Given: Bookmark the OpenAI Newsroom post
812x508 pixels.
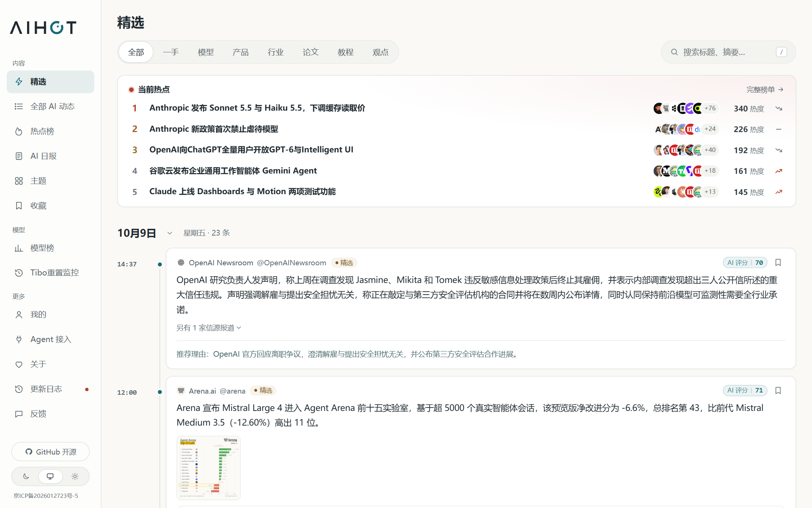Looking at the screenshot, I should 778,263.
